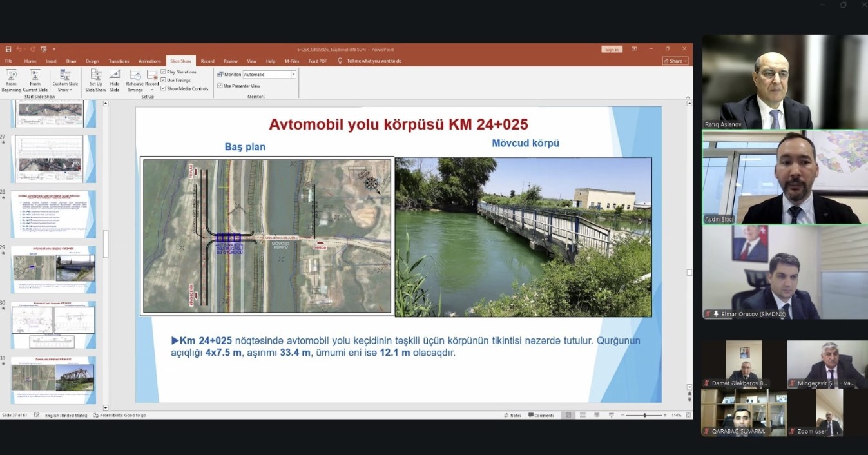868x455 pixels.
Task: Click the Share button
Action: click(675, 61)
